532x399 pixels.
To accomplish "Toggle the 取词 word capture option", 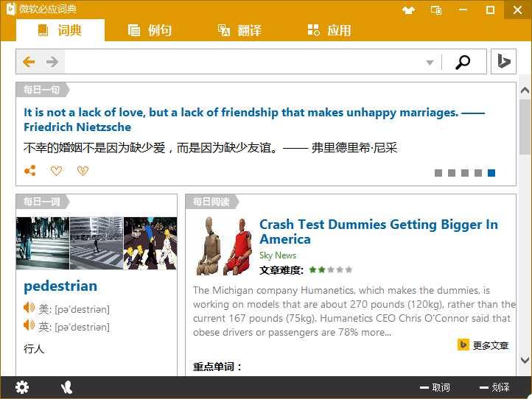I will tap(435, 387).
